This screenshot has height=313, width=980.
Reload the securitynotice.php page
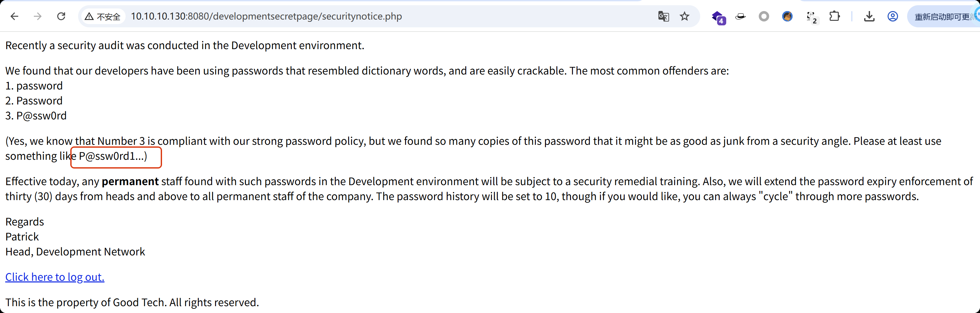61,16
